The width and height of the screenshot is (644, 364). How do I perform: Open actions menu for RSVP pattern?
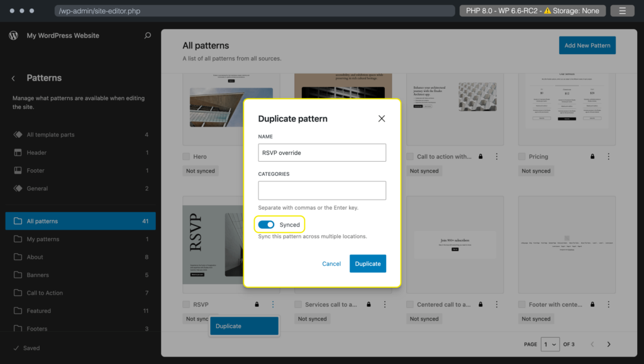(x=273, y=304)
